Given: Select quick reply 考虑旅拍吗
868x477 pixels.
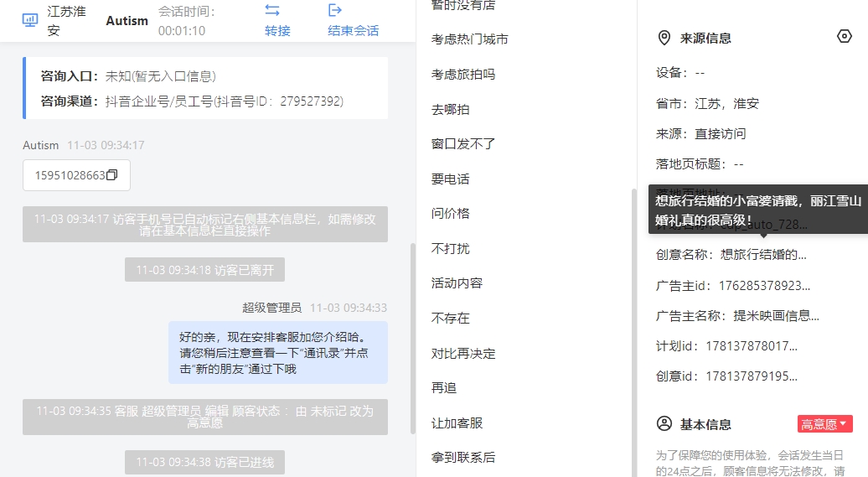Looking at the screenshot, I should 463,75.
